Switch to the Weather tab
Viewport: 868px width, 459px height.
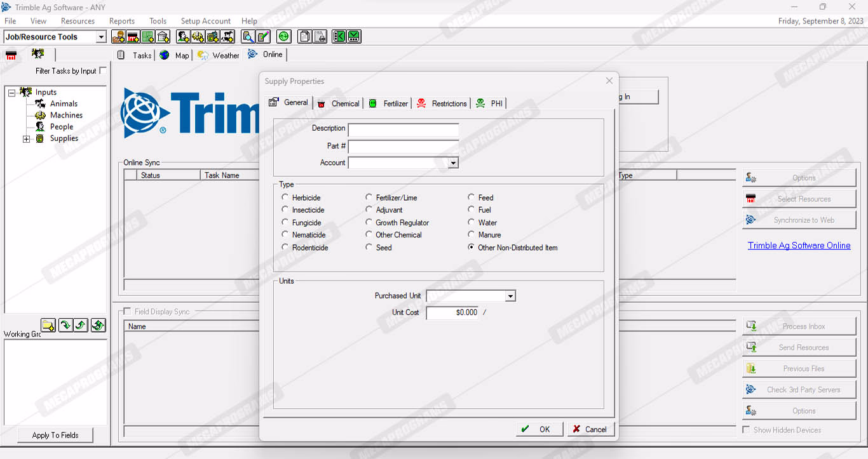point(218,55)
